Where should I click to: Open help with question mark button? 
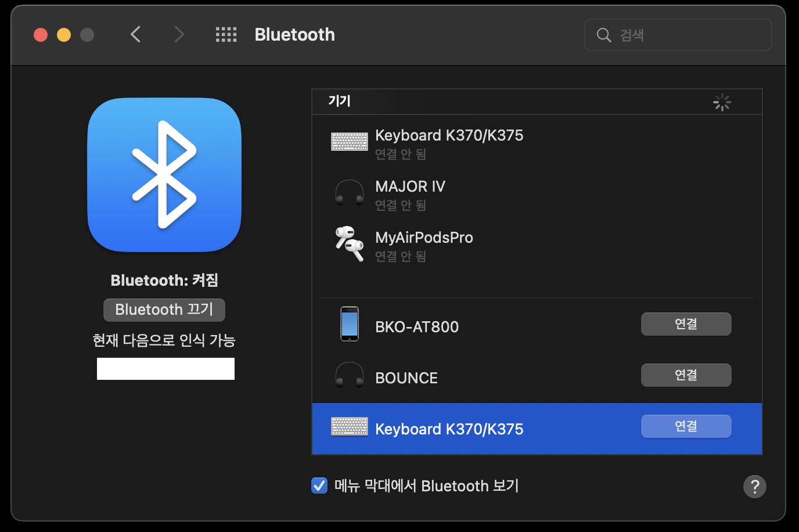point(755,487)
